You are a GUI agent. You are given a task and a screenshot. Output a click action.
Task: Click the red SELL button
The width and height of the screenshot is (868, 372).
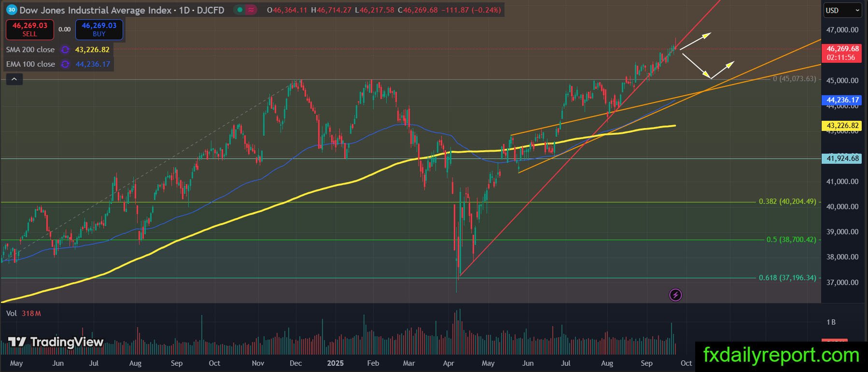30,29
